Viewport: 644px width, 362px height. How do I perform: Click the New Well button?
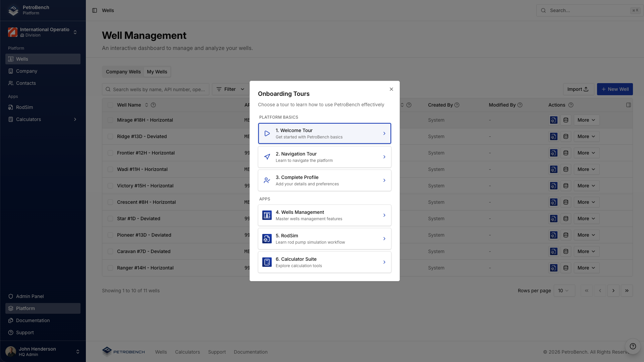point(614,89)
